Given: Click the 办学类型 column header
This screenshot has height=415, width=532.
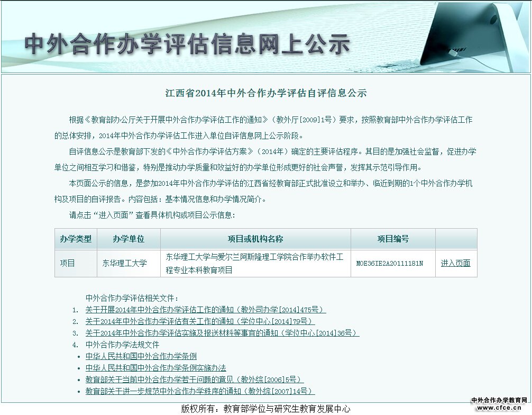Looking at the screenshot, I should coord(76,239).
